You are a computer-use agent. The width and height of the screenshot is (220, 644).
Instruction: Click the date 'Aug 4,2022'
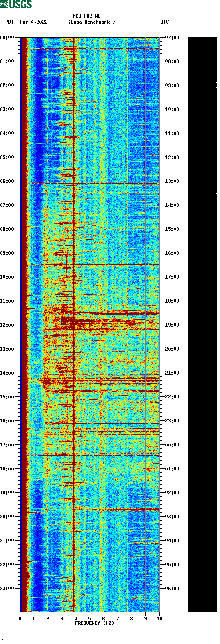(33, 22)
